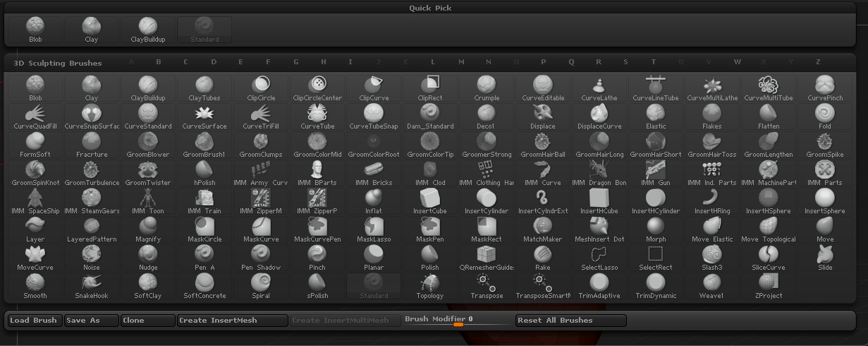Viewport: 868px width, 346px height.
Task: Select the Dam_Standard brush
Action: 430,117
